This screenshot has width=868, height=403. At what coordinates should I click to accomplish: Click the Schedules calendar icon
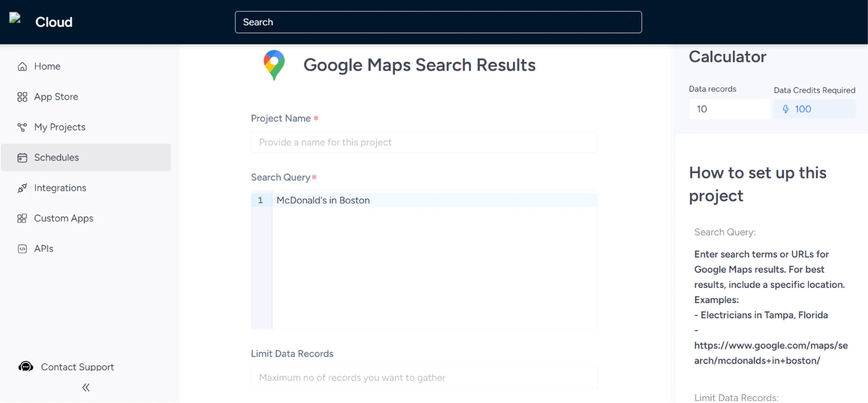[22, 158]
